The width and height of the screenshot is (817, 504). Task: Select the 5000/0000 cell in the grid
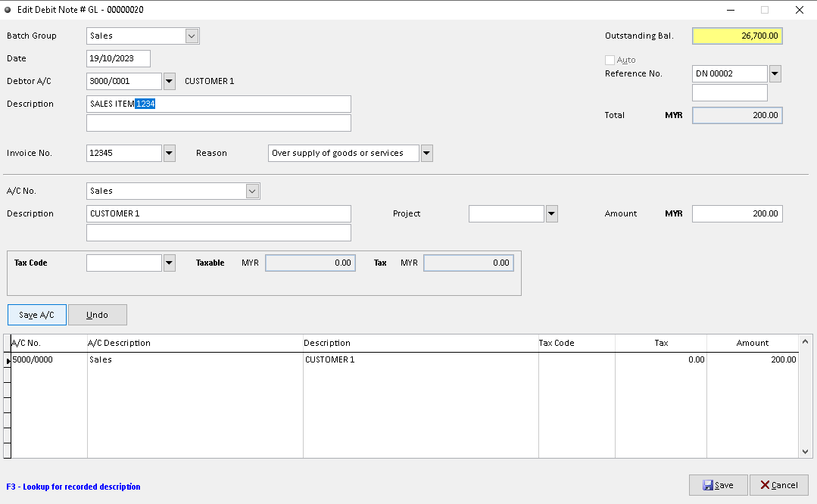[49, 359]
